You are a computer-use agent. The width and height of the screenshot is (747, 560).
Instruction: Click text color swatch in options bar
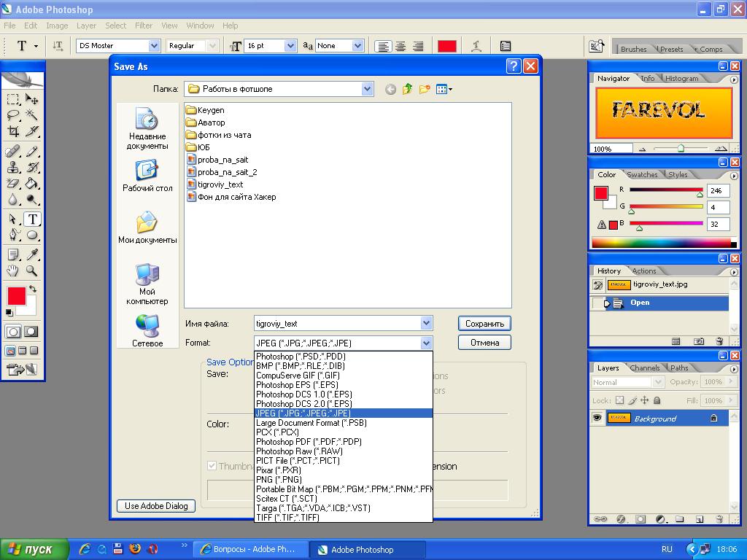(447, 46)
